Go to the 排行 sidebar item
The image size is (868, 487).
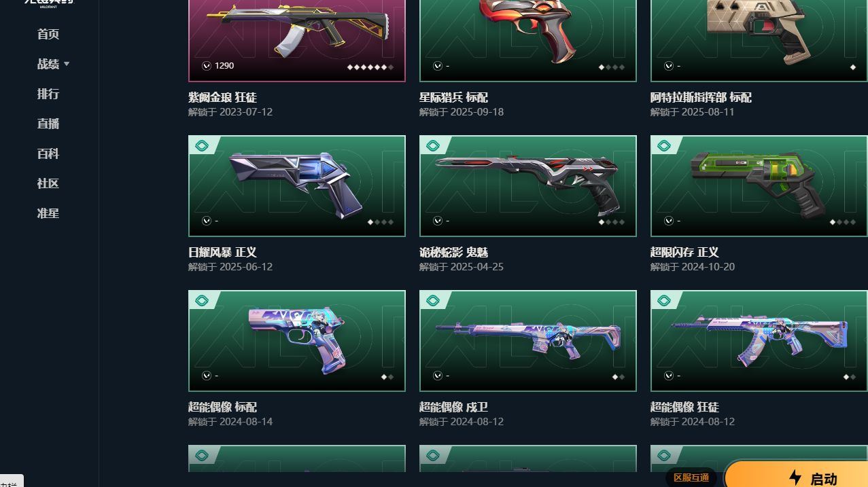pos(48,94)
